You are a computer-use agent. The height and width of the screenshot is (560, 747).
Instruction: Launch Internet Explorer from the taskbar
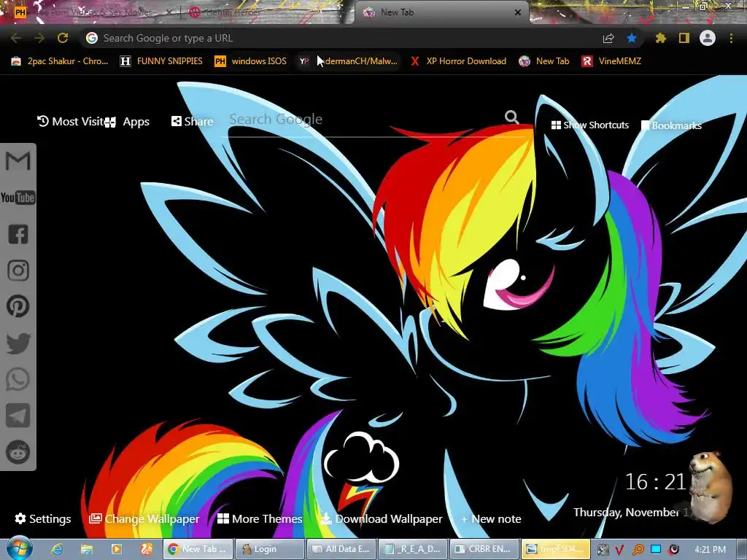[57, 549]
